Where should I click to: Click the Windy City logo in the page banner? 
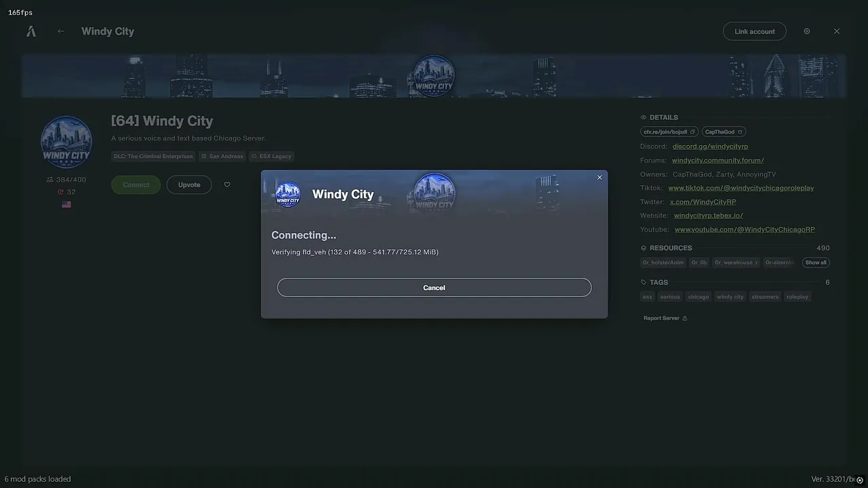coord(434,75)
